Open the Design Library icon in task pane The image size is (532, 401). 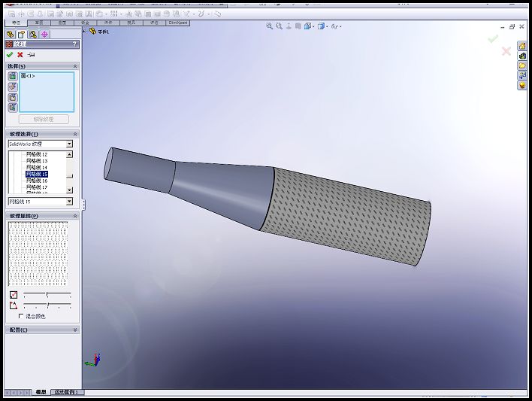click(x=521, y=56)
